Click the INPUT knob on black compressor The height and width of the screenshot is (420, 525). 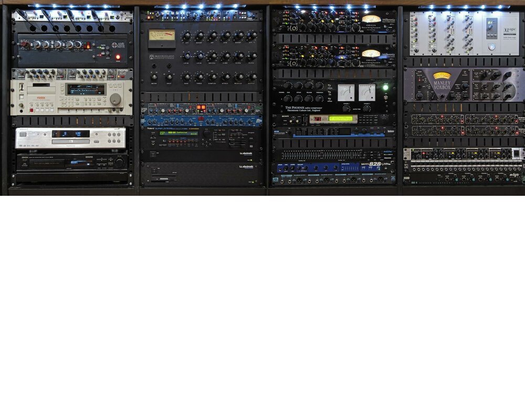[169, 77]
